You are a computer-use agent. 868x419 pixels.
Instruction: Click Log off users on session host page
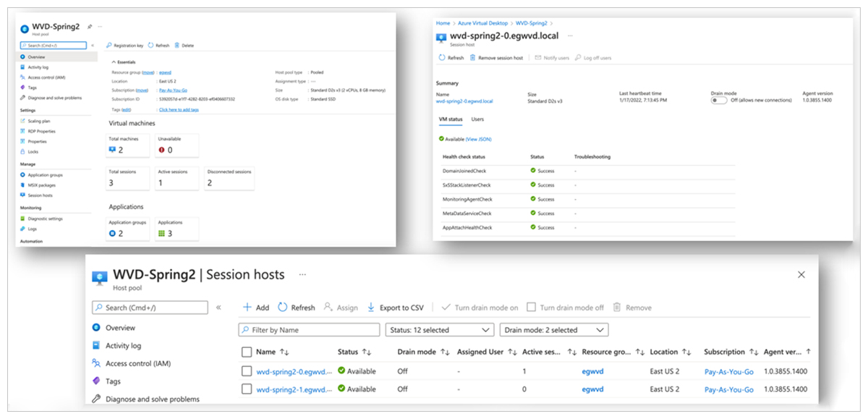[593, 58]
